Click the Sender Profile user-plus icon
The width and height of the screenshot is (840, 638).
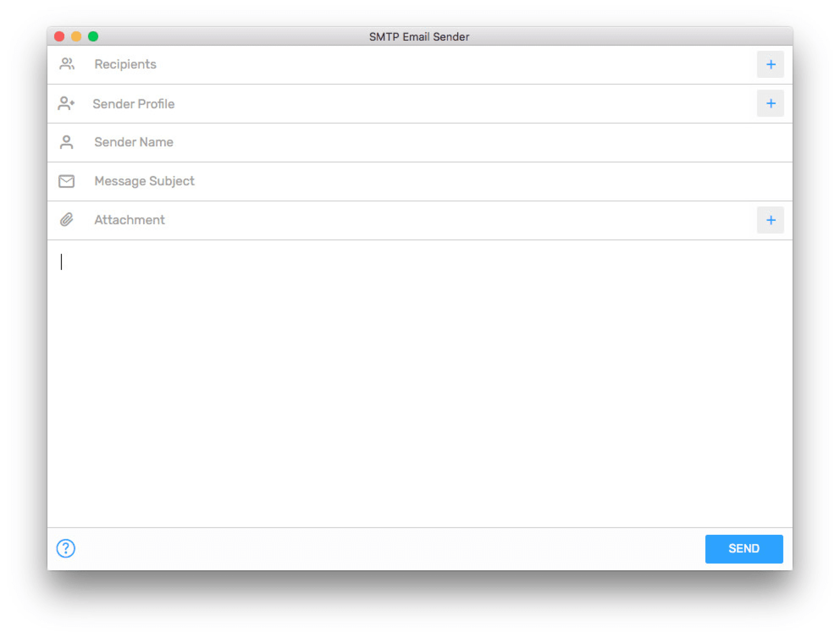coord(66,104)
